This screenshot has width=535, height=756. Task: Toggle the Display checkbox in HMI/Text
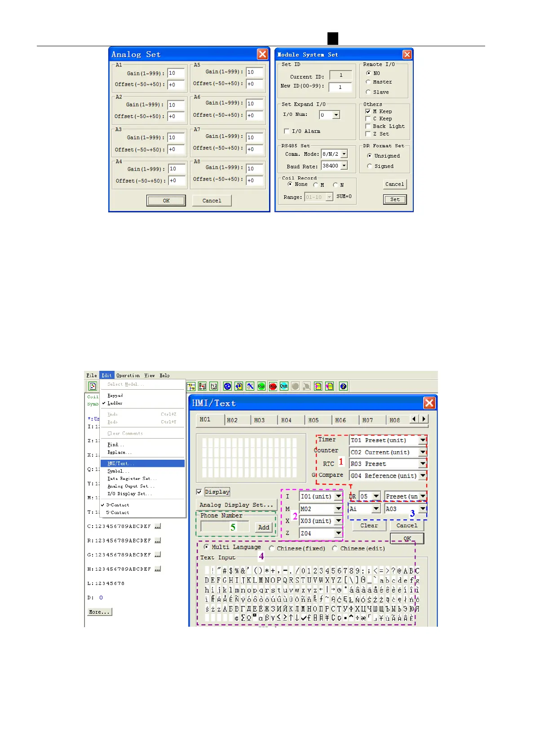[x=199, y=492]
